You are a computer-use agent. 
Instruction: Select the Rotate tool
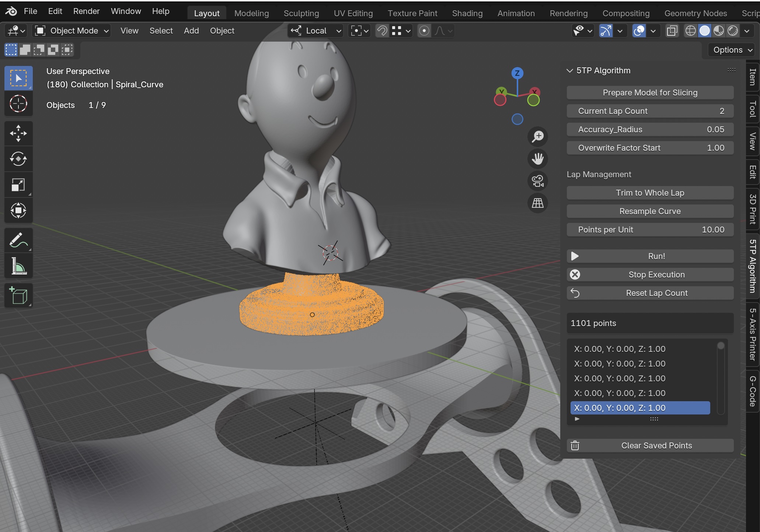pos(18,159)
